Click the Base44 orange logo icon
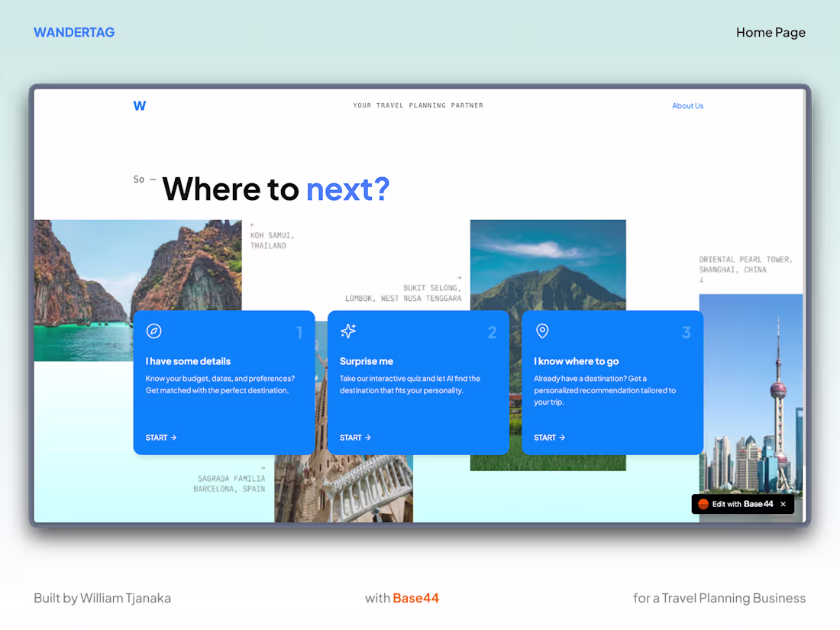The height and width of the screenshot is (630, 840). 703,504
